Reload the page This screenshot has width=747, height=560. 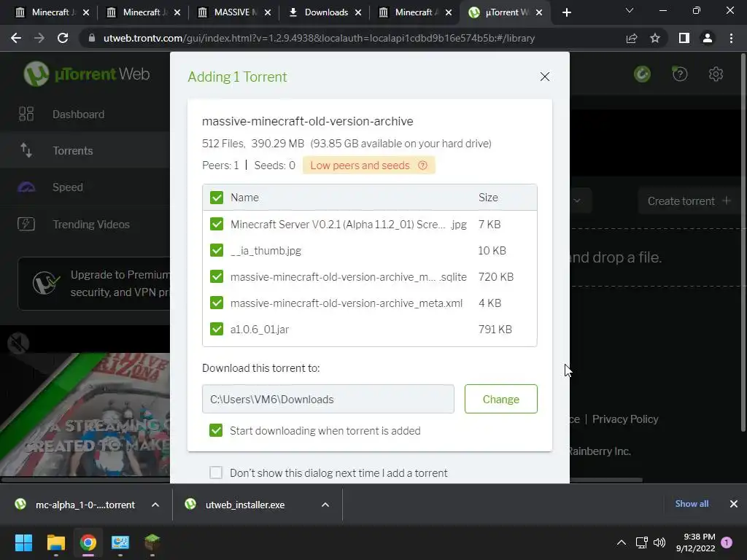[x=63, y=38]
